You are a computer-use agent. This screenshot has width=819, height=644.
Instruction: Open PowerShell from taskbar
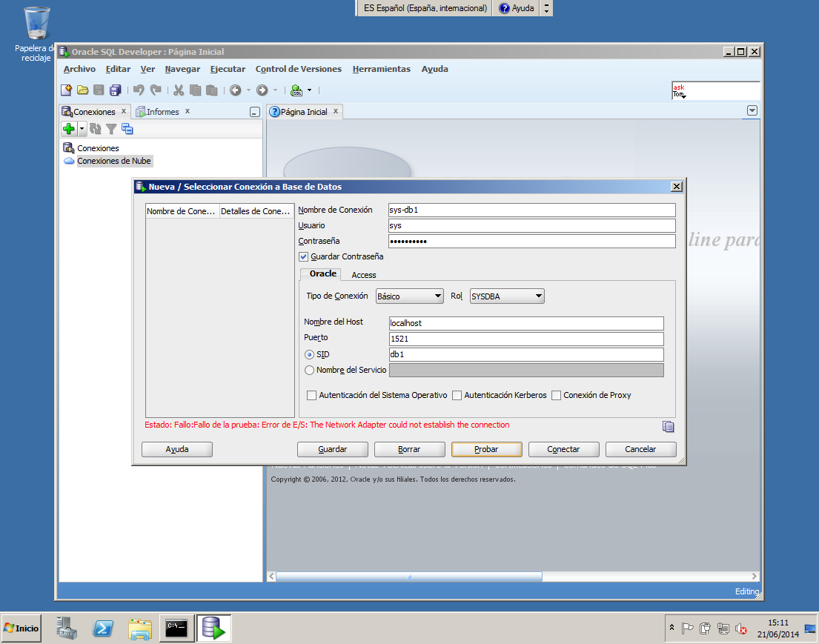coord(103,628)
